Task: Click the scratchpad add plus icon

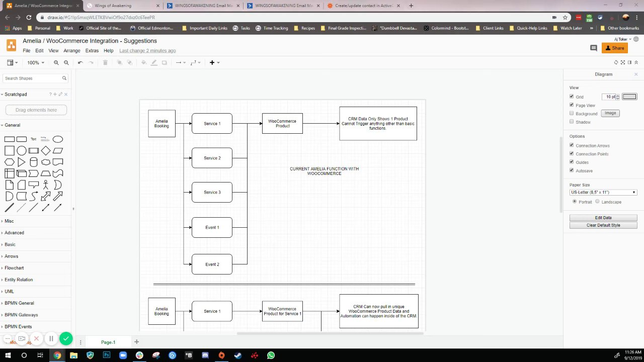Action: (55, 95)
